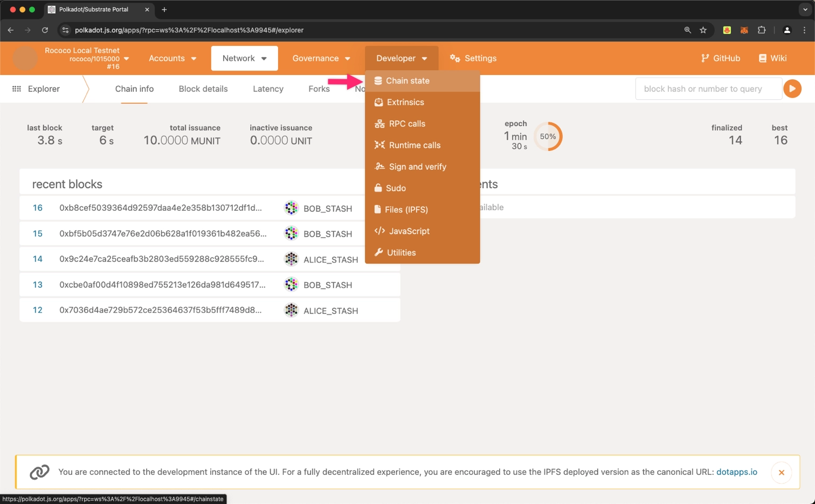Viewport: 815px width, 504px height.
Task: Expand the Accounts dropdown menu
Action: click(172, 58)
